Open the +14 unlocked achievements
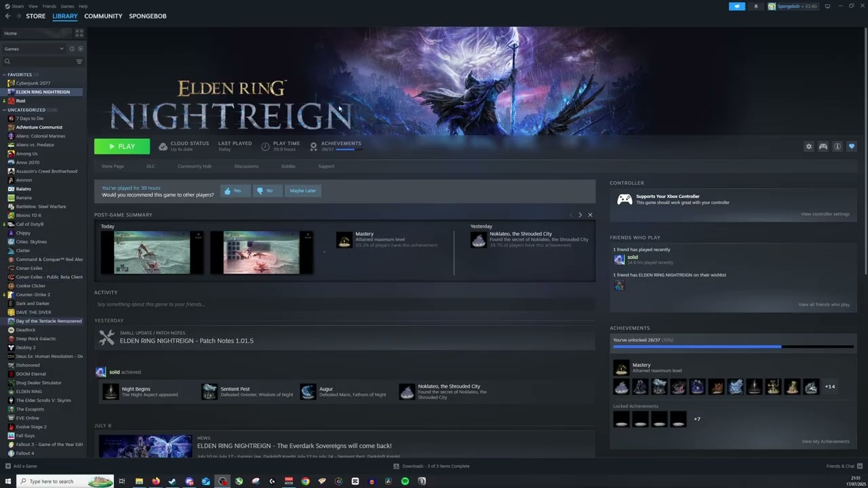This screenshot has width=868, height=488. [x=830, y=387]
